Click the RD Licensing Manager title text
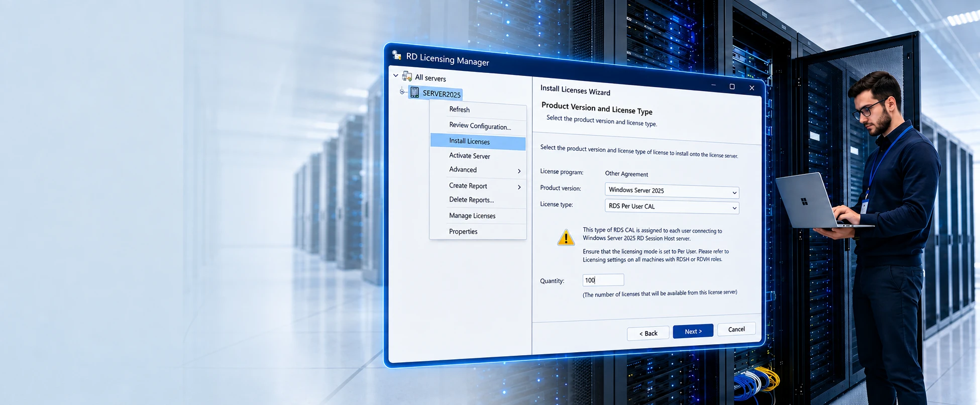The width and height of the screenshot is (980, 405). coord(448,59)
